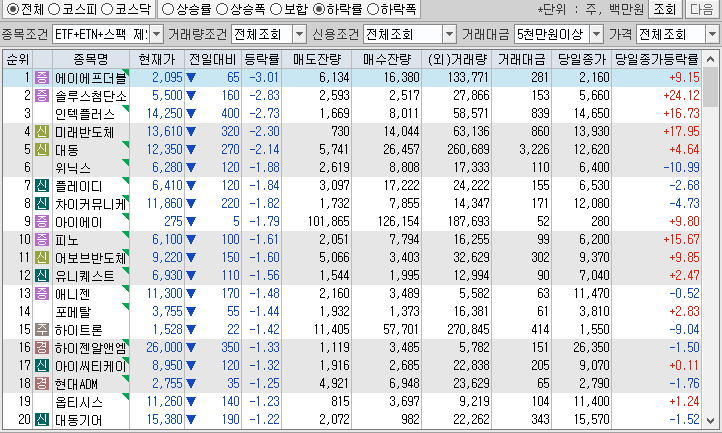Image resolution: width=722 pixels, height=433 pixels.
Task: Open the 신용조건 dropdown
Action: coord(449,34)
